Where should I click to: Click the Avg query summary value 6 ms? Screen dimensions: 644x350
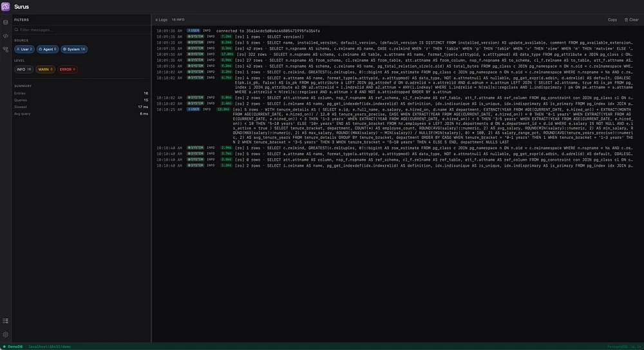(x=144, y=114)
